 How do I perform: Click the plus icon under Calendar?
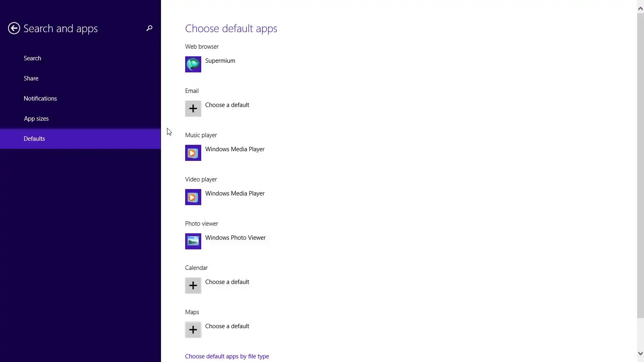coord(193,286)
